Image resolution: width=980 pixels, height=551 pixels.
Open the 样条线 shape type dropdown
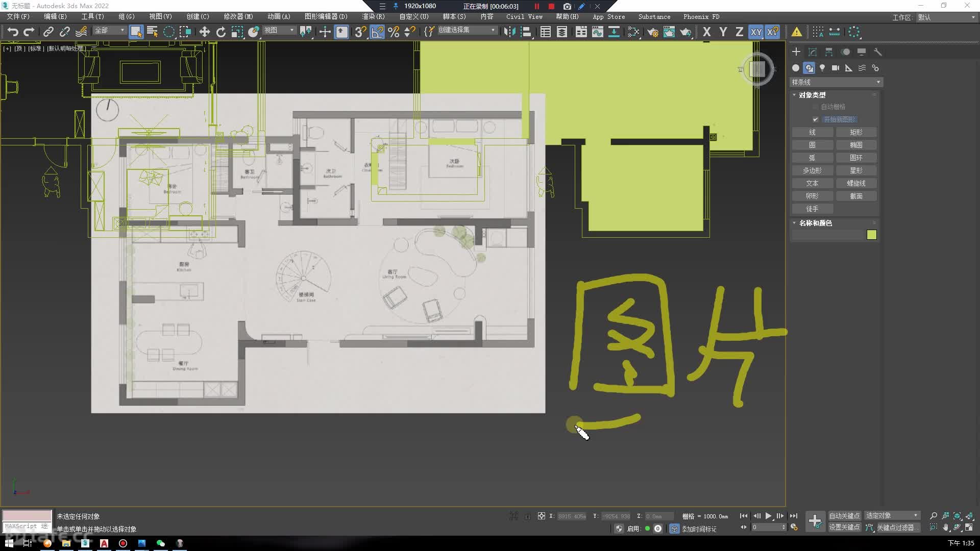click(x=836, y=82)
